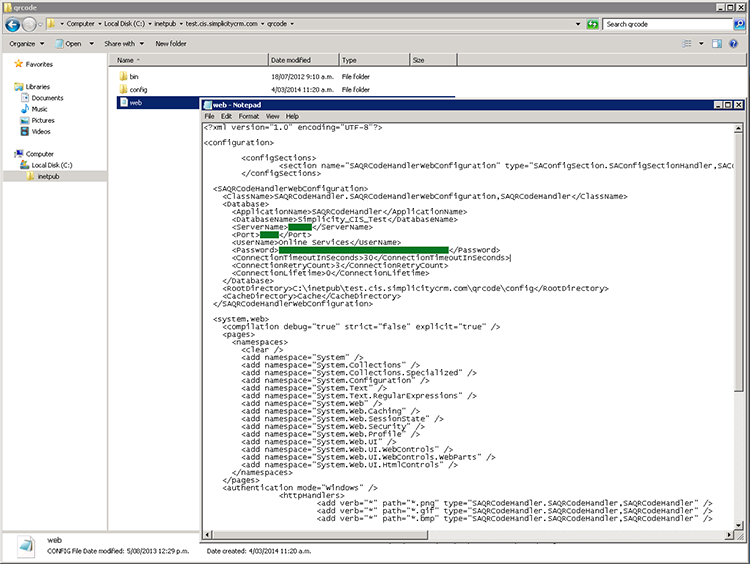The image size is (750, 564).
Task: Click the Notepad title bar icon
Action: [x=208, y=105]
